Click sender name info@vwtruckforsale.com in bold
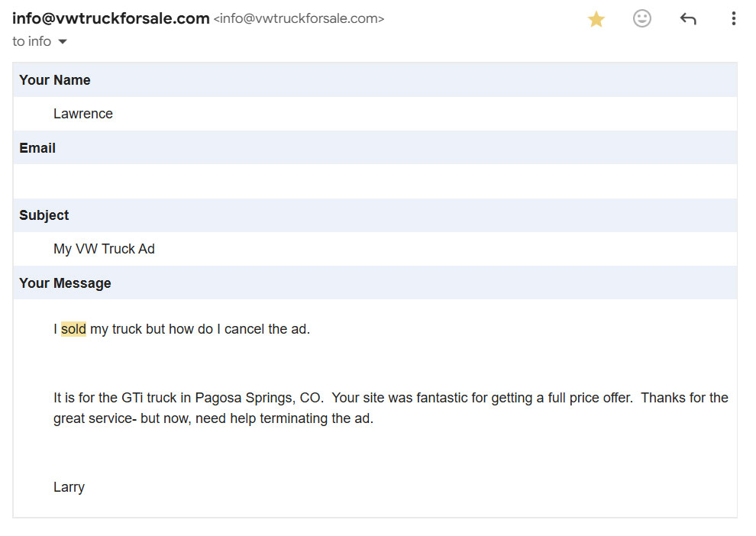This screenshot has width=756, height=536. (111, 18)
